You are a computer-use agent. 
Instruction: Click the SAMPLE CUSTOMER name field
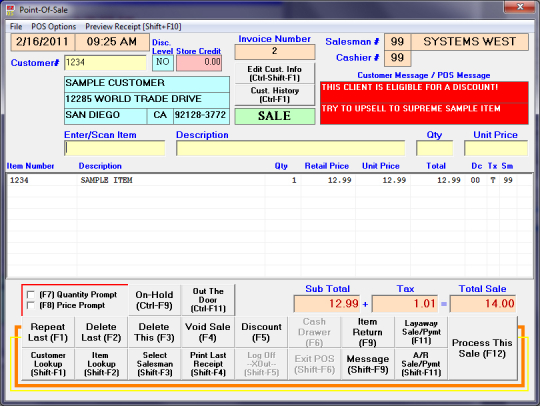click(x=147, y=84)
